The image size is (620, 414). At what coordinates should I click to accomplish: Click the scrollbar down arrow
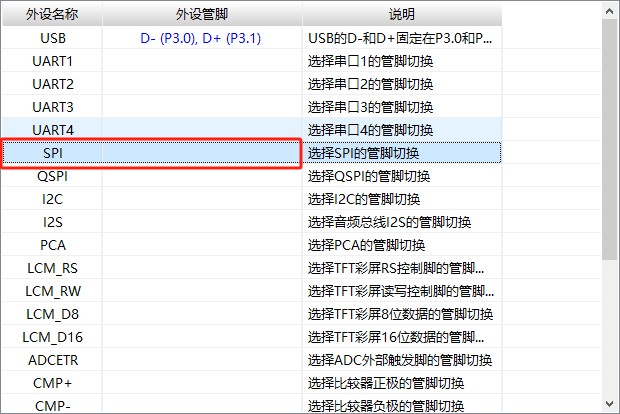[609, 404]
